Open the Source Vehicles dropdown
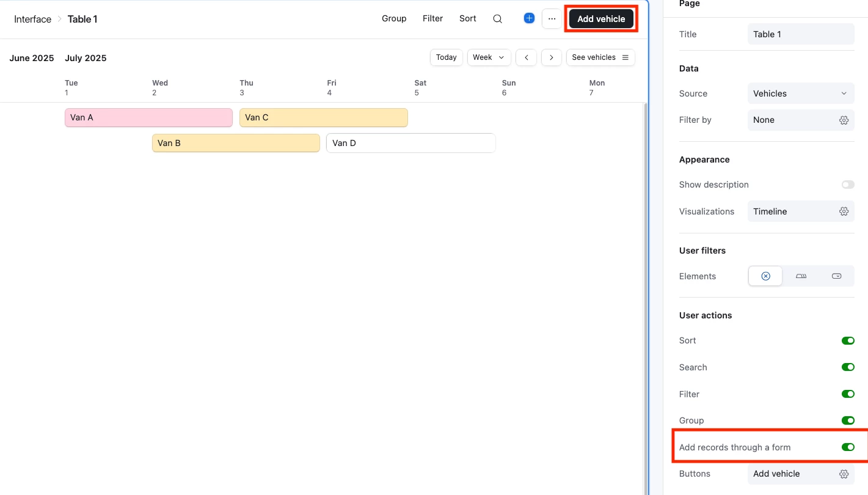Viewport: 868px width, 495px height. (801, 94)
